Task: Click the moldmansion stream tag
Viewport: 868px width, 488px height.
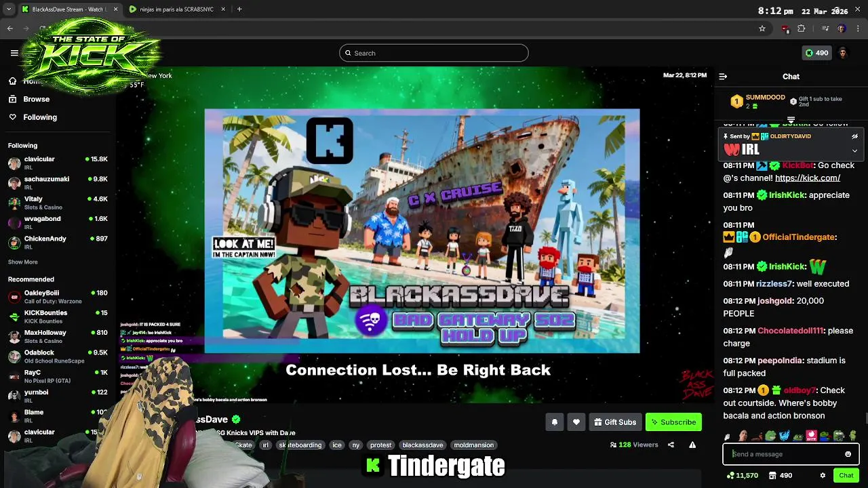Action: 474,445
